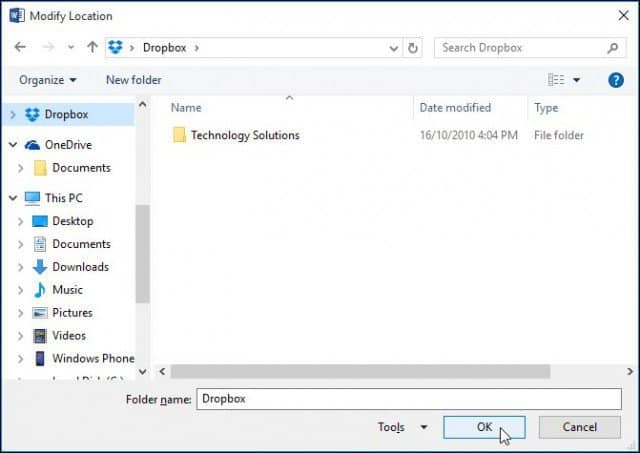Click the navigation pane vertical scrollbar thumb
640x453 pixels.
point(142,254)
